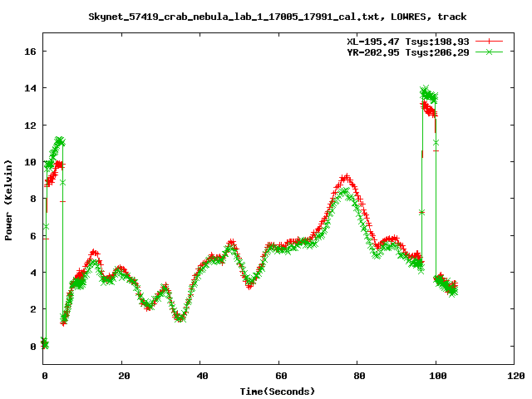Click x-axis tick value 80
532x399 pixels.
[359, 376]
